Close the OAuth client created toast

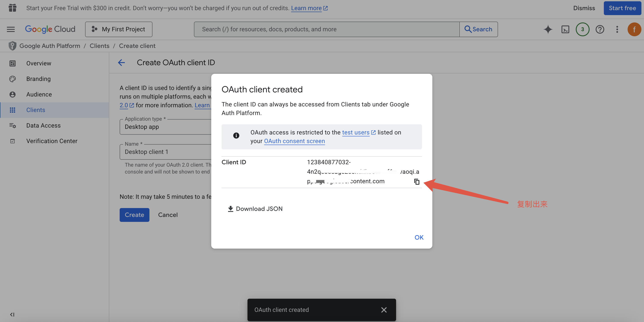click(x=384, y=310)
